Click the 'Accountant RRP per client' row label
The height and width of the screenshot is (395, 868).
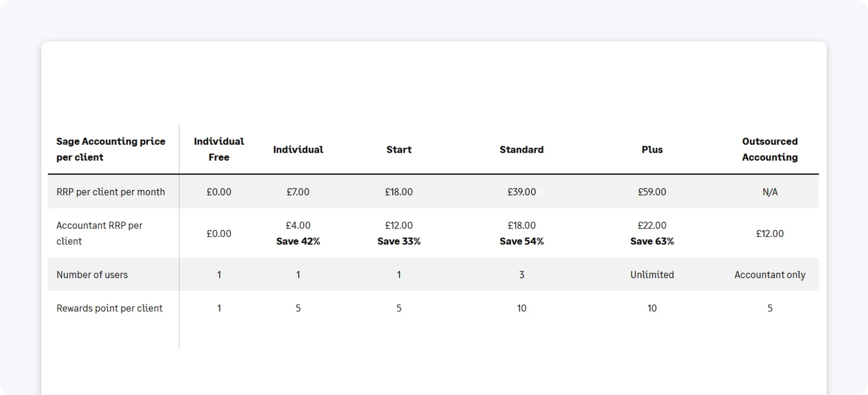tap(99, 233)
